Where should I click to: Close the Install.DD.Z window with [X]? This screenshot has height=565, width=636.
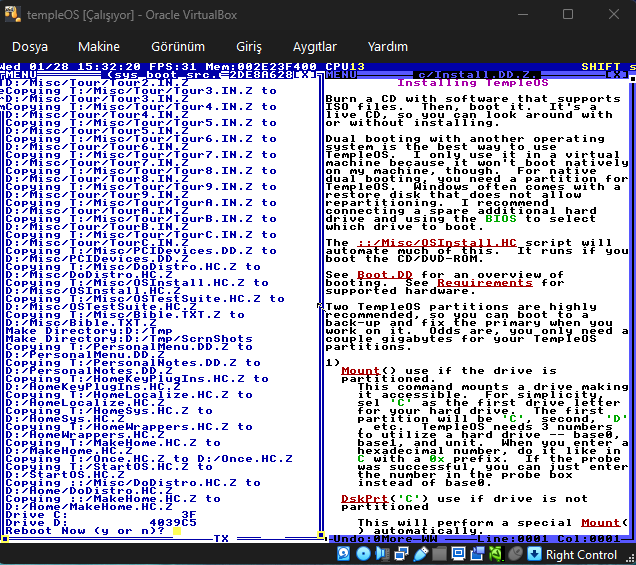617,75
